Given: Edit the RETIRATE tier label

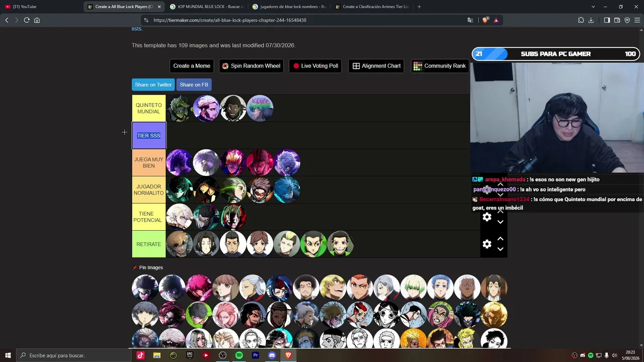Looking at the screenshot, I should click(x=149, y=244).
